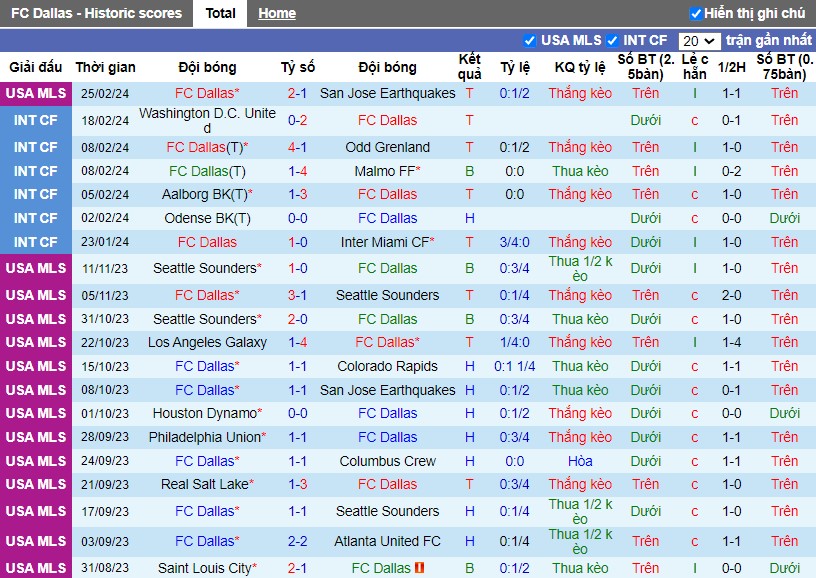Click the 1/2H column header

pos(731,67)
